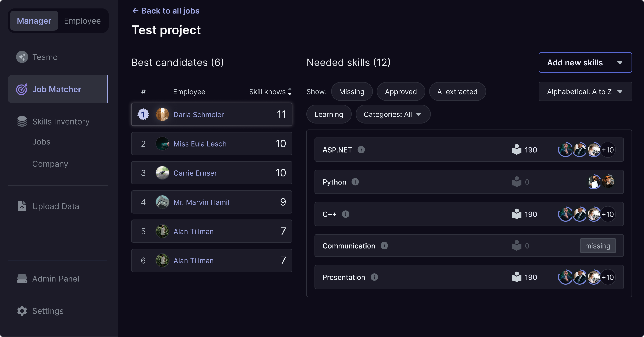Click the rank 1 badge icon
644x337 pixels.
coord(143,115)
